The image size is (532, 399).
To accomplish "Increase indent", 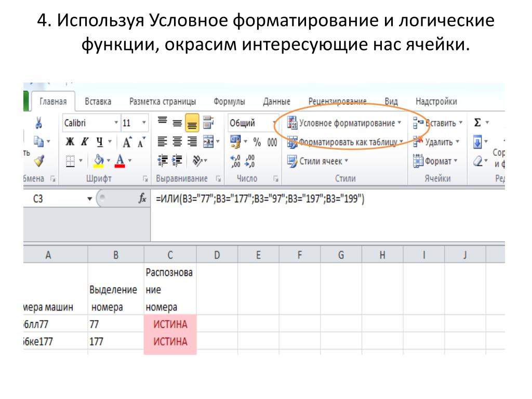I will [177, 161].
